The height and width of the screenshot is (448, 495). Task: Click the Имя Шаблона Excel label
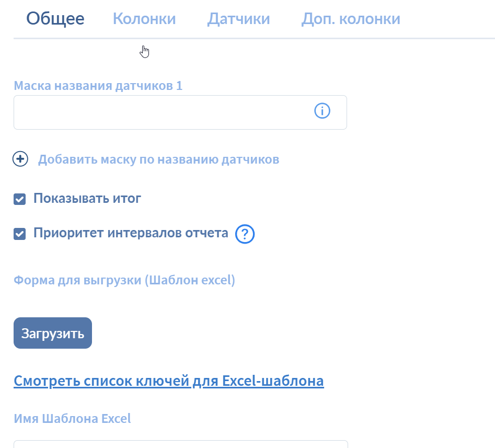pos(72,419)
